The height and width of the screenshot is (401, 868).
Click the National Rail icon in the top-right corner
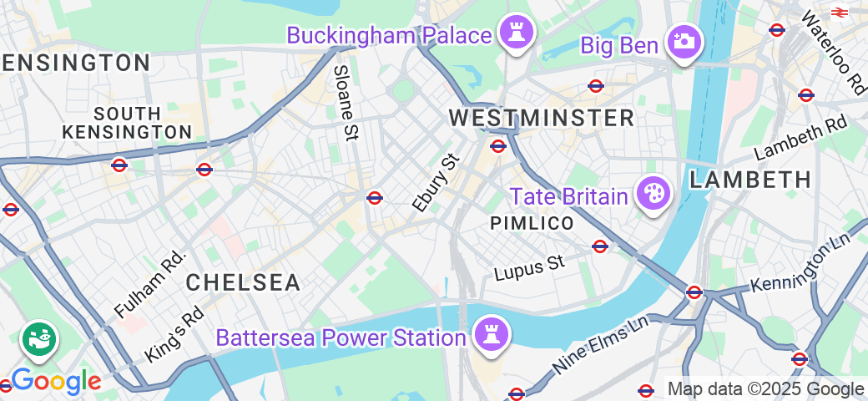pyautogui.click(x=840, y=12)
